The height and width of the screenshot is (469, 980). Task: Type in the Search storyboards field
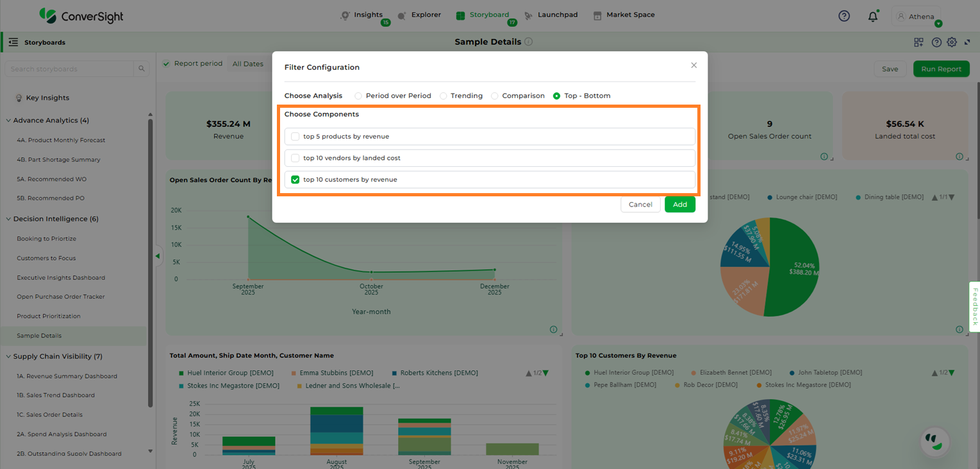pyautogui.click(x=71, y=69)
